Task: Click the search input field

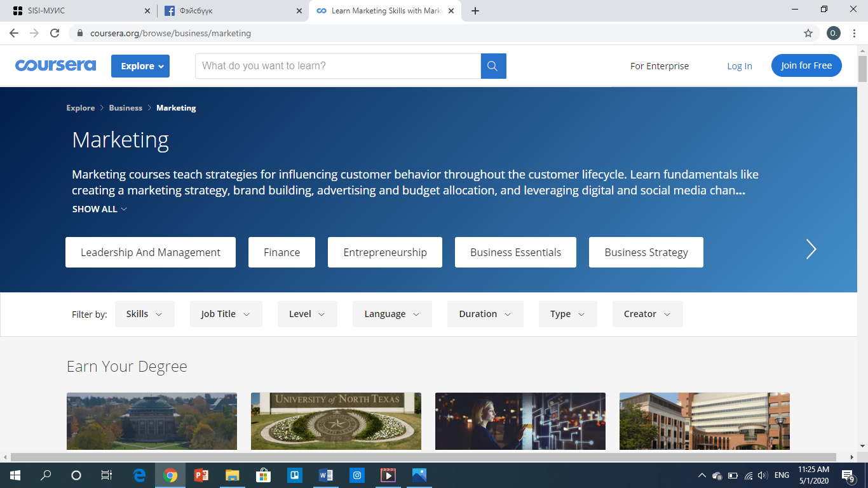Action: (337, 66)
